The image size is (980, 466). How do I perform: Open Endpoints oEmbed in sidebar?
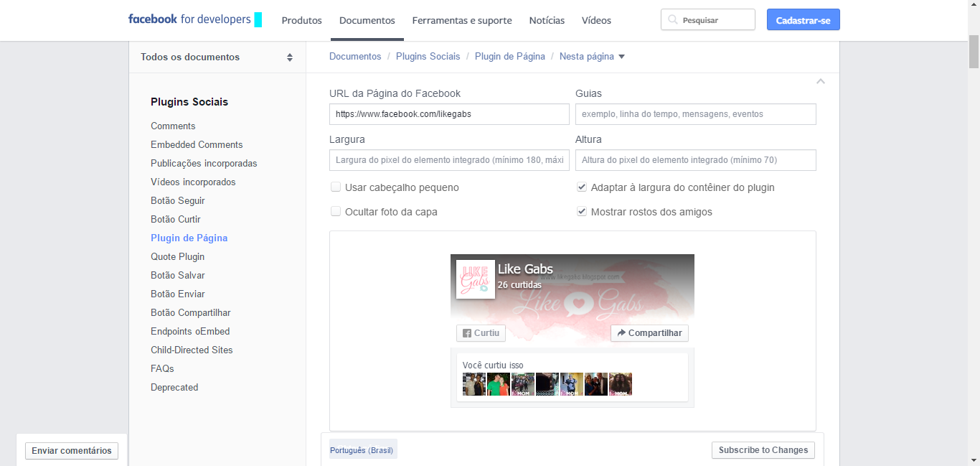pos(190,331)
